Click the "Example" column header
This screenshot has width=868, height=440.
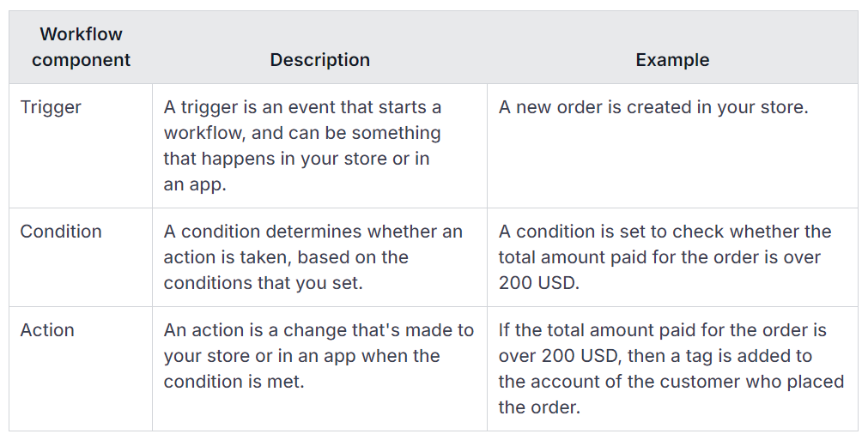672,60
